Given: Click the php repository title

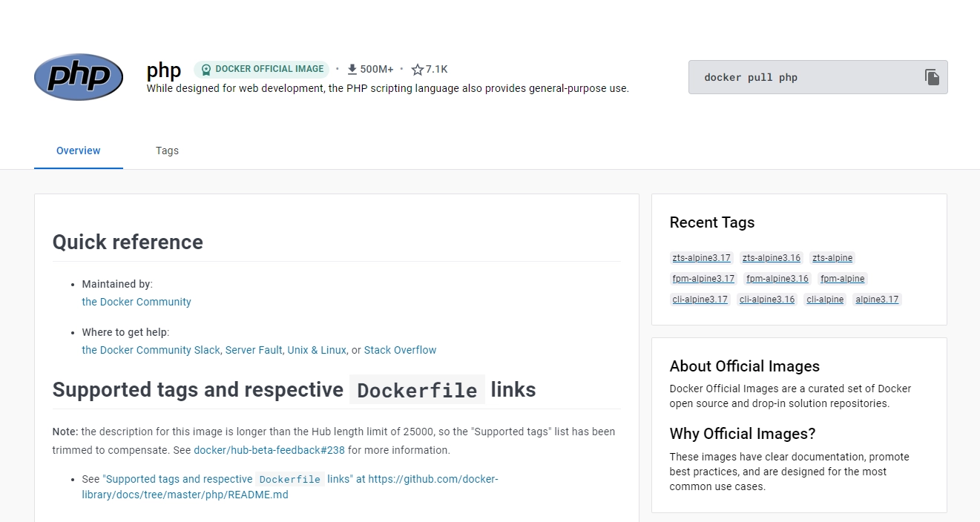Looking at the screenshot, I should click(164, 70).
